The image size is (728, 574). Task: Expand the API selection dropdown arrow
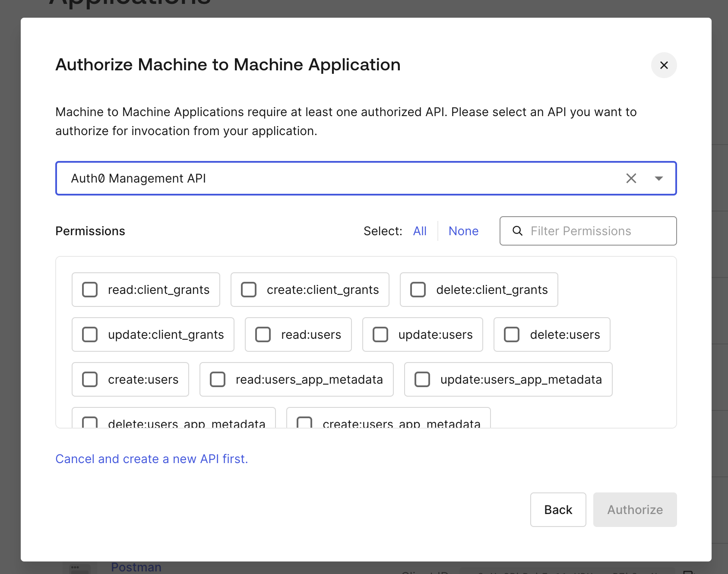click(658, 178)
